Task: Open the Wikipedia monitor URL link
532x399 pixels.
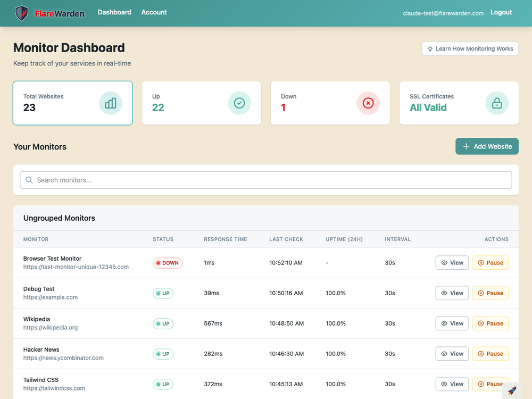Action: point(51,327)
